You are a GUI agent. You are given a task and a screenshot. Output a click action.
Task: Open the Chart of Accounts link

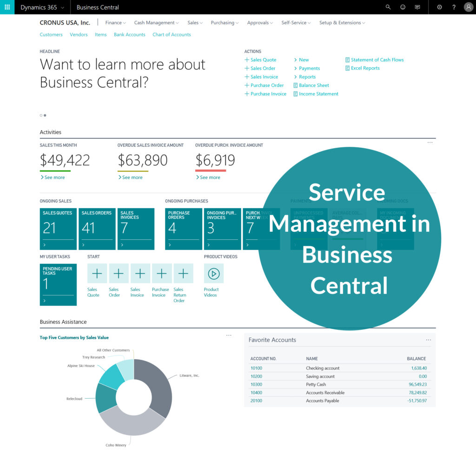click(x=172, y=34)
